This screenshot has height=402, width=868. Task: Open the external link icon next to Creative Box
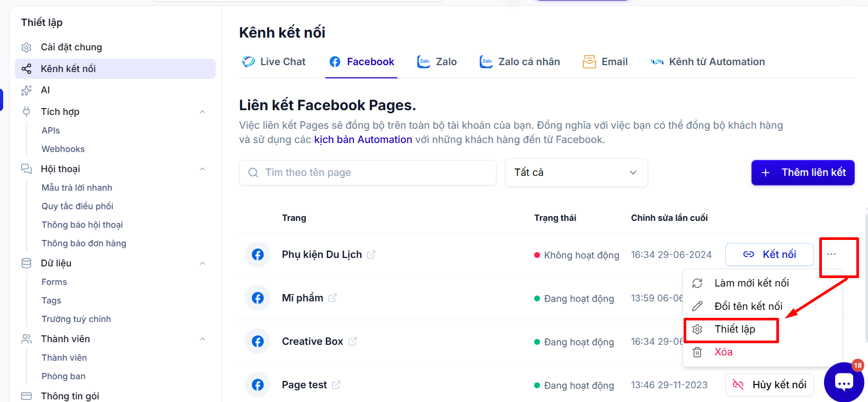click(x=352, y=342)
